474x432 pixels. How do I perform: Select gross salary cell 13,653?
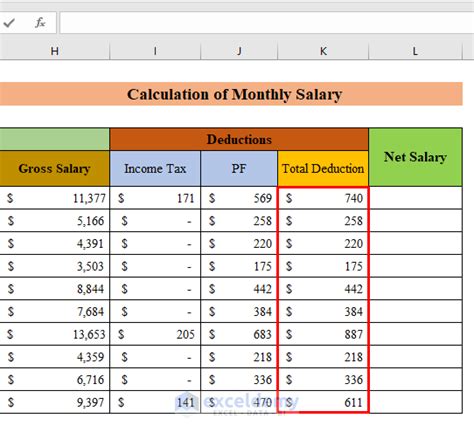click(55, 334)
